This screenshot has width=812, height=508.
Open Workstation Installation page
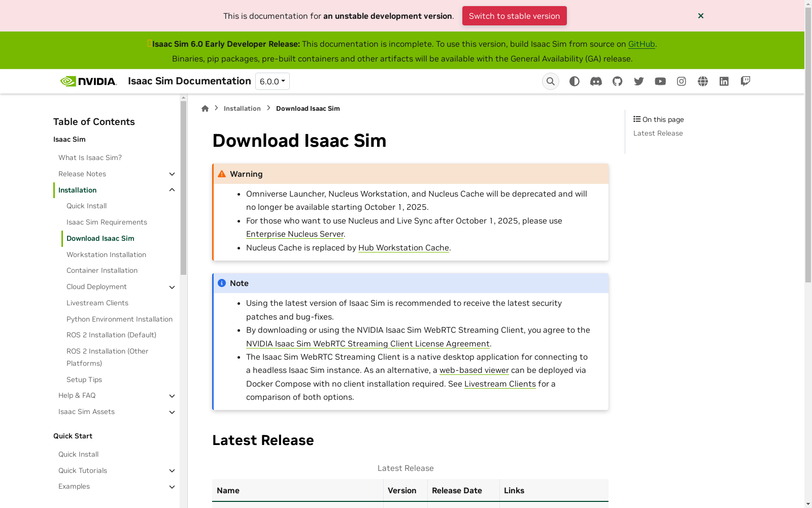click(106, 255)
